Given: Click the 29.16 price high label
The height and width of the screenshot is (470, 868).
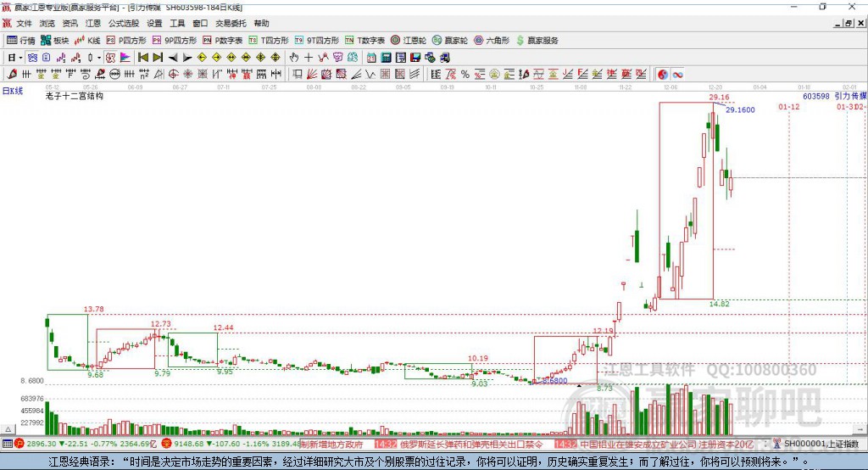Looking at the screenshot, I should coord(718,98).
